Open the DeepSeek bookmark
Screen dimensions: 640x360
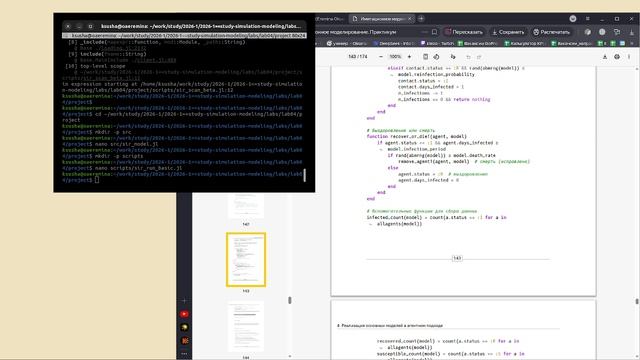click(394, 43)
